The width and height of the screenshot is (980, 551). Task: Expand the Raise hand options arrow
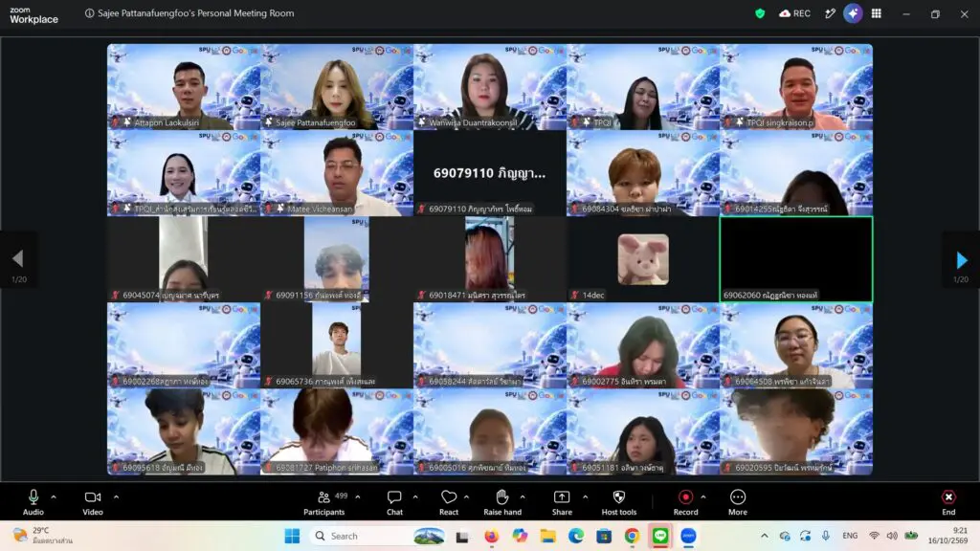coord(523,497)
